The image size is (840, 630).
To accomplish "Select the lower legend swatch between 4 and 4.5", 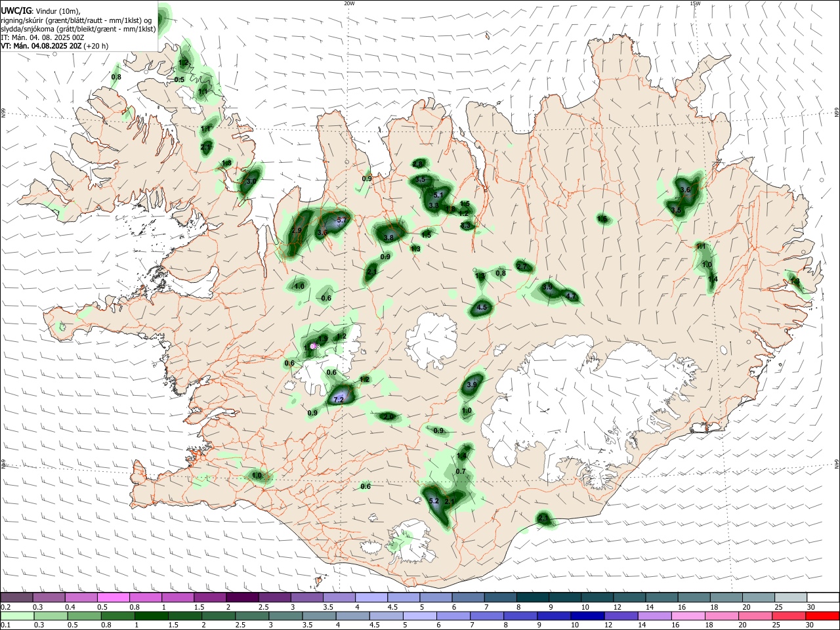I will [x=352, y=616].
